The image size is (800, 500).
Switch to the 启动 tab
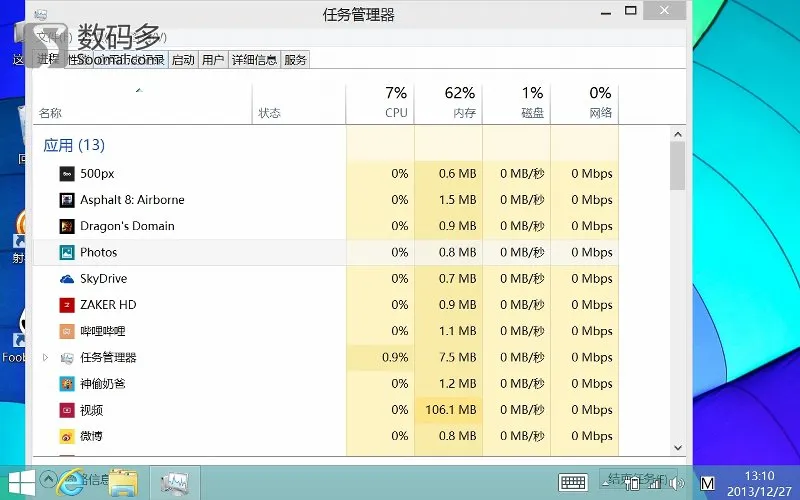pyautogui.click(x=183, y=60)
